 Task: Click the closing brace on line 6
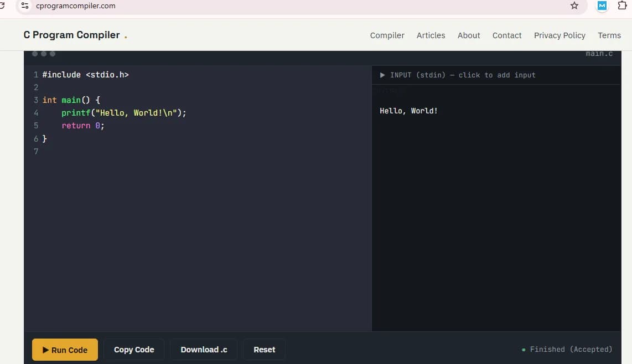[x=45, y=139]
